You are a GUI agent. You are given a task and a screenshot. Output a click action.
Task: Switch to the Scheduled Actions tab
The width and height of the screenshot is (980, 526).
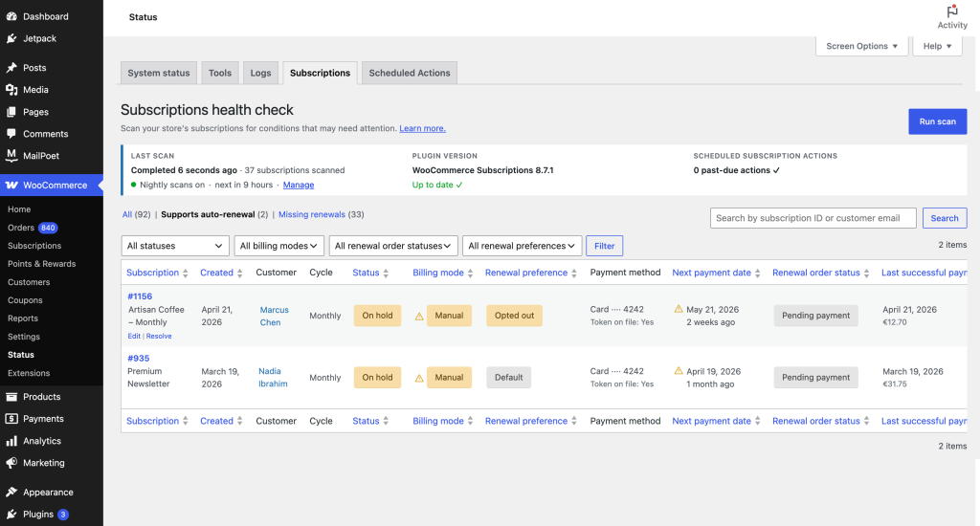coord(410,73)
